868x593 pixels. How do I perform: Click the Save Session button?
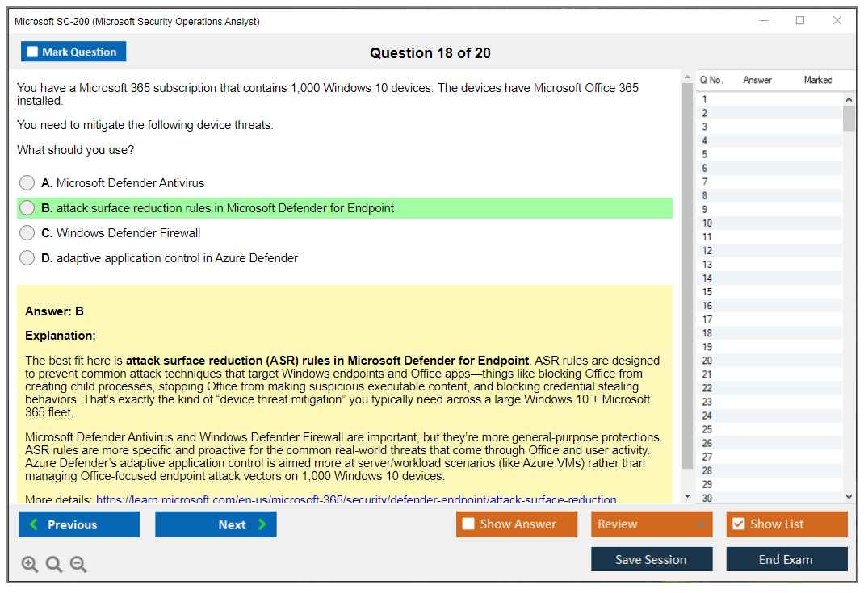652,560
